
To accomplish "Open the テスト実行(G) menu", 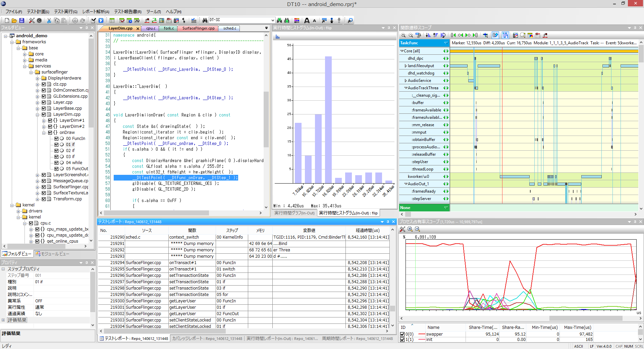I will 66,12.
